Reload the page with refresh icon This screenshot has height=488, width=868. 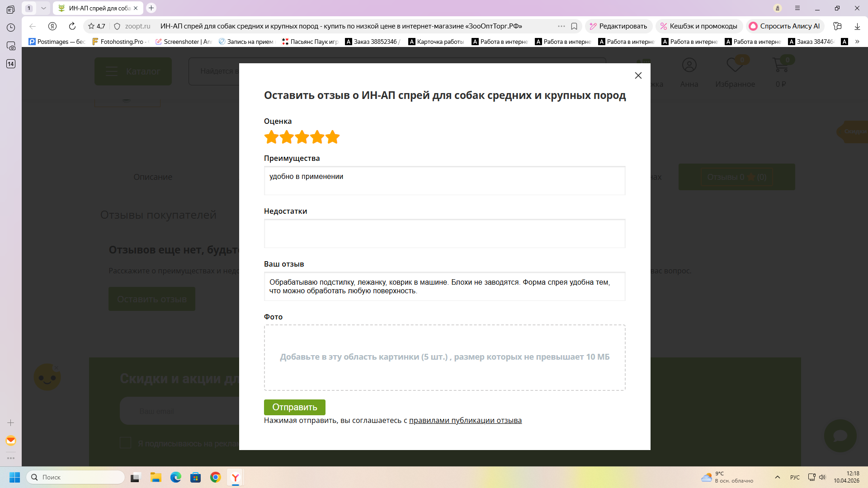tap(72, 26)
